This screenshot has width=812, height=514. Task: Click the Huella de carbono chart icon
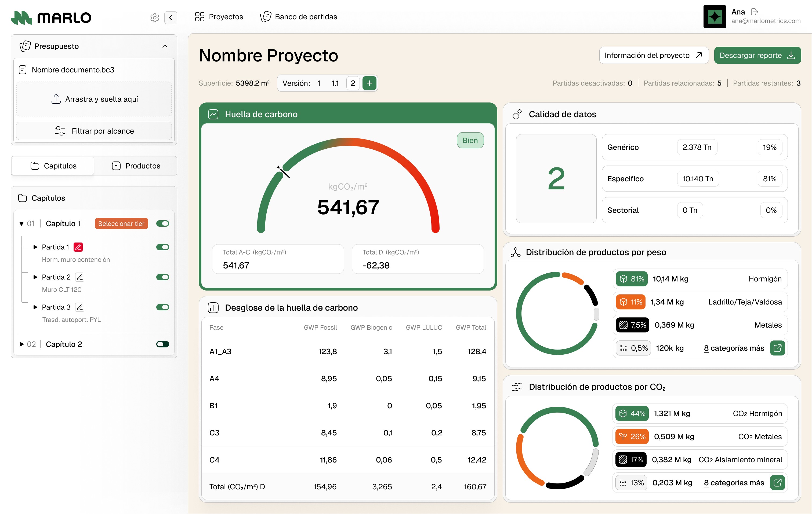[x=213, y=114]
